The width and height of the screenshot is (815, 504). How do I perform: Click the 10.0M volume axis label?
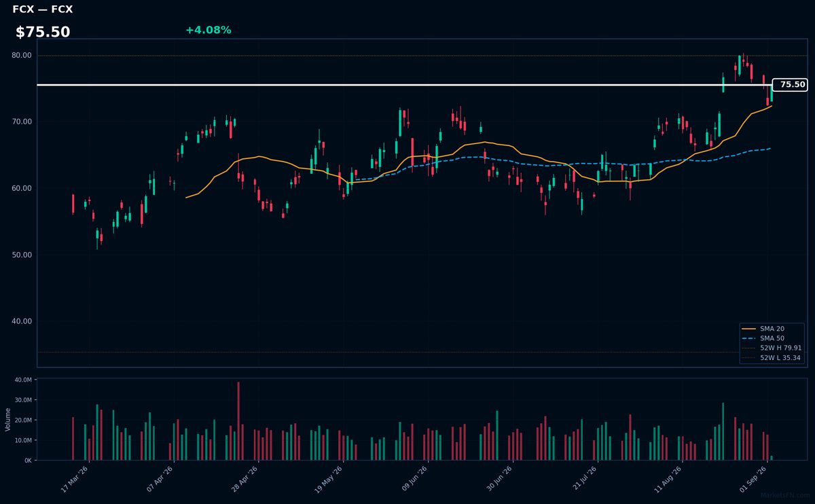click(x=23, y=440)
